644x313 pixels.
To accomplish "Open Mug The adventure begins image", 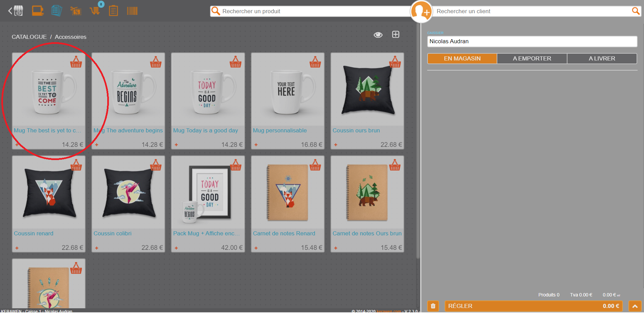I will pos(128,89).
